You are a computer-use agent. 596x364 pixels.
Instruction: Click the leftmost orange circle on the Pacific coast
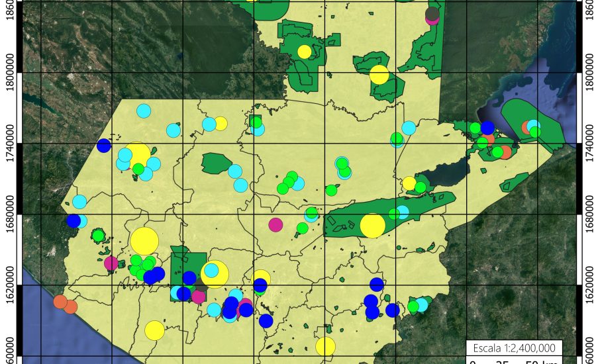pyautogui.click(x=60, y=302)
